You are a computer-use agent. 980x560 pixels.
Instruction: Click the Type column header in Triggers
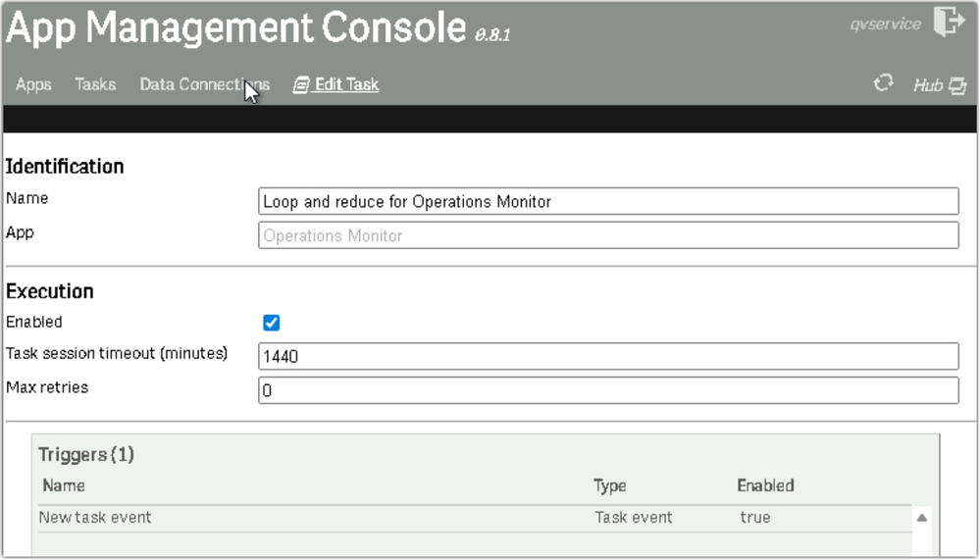coord(610,485)
